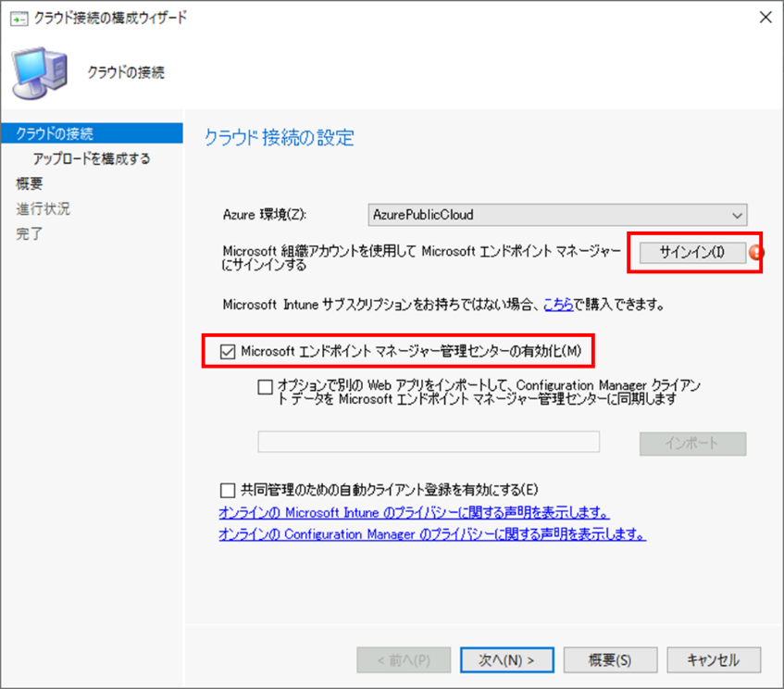Click the cloud connection computer icon
Viewport: 784px width, 689px height.
pyautogui.click(x=40, y=73)
